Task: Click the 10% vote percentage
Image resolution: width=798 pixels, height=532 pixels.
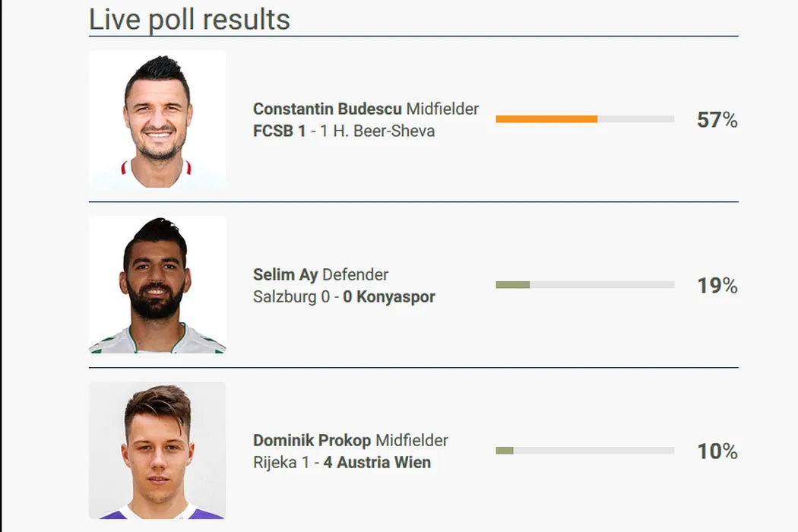Action: click(x=717, y=451)
